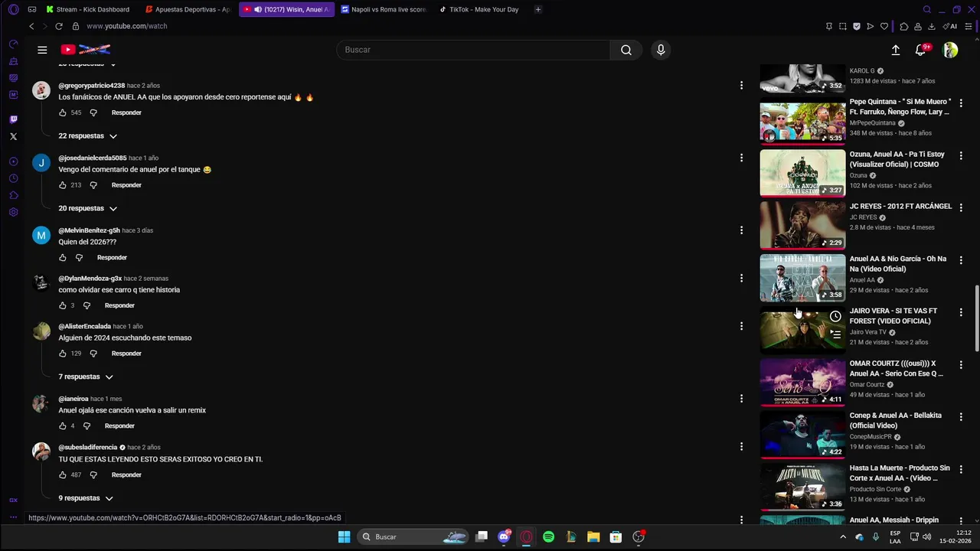Expand the 9 respuestas thread
Screen dimensions: 980x551
[x=85, y=498]
